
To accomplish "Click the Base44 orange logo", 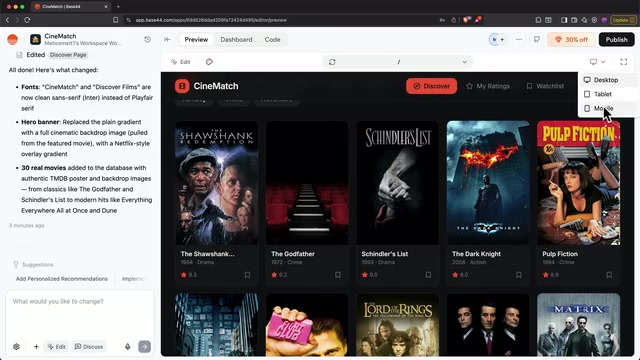I will [x=13, y=40].
